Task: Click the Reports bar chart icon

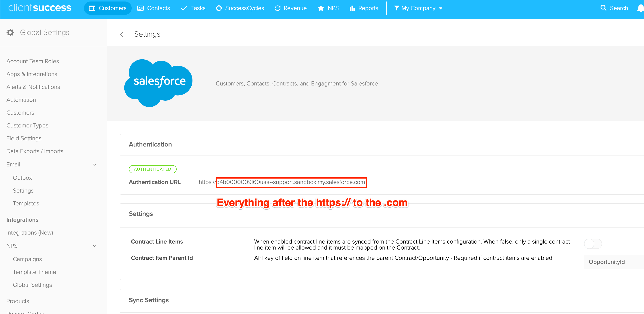Action: pyautogui.click(x=352, y=8)
